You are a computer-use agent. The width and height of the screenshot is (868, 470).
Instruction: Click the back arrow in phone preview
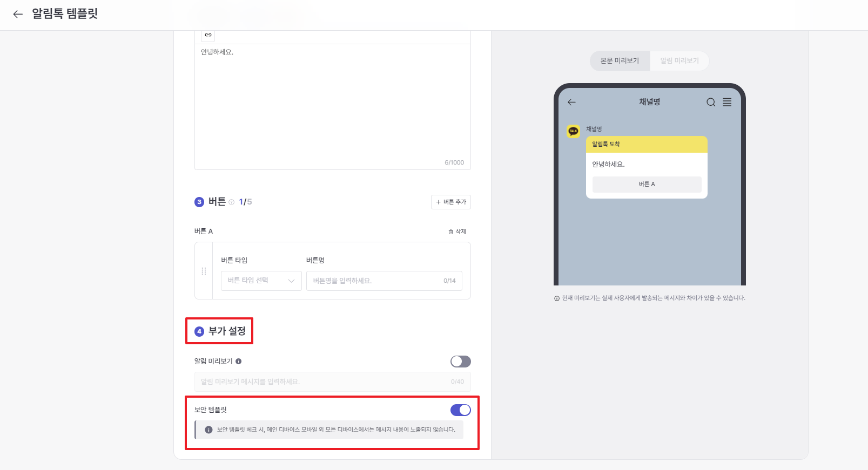571,102
